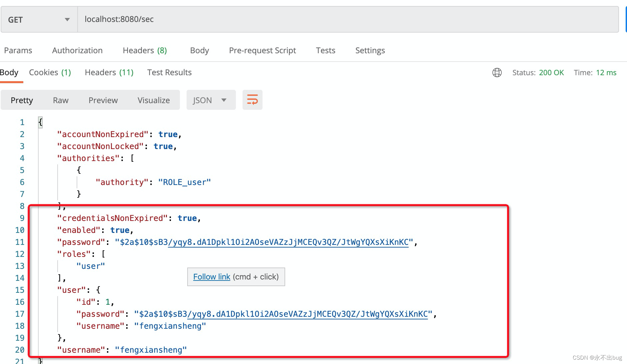627x364 pixels.
Task: Open the JSON format selector dropdown
Action: coord(211,100)
